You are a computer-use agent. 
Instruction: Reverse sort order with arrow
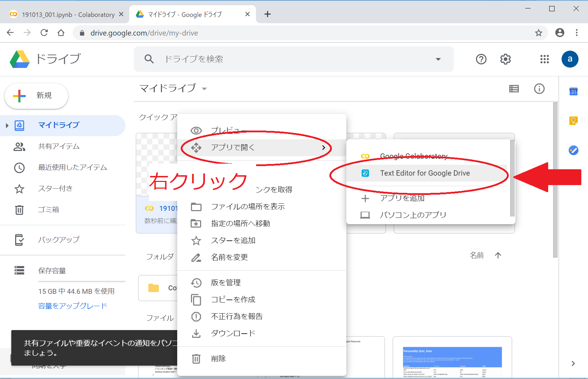click(498, 255)
